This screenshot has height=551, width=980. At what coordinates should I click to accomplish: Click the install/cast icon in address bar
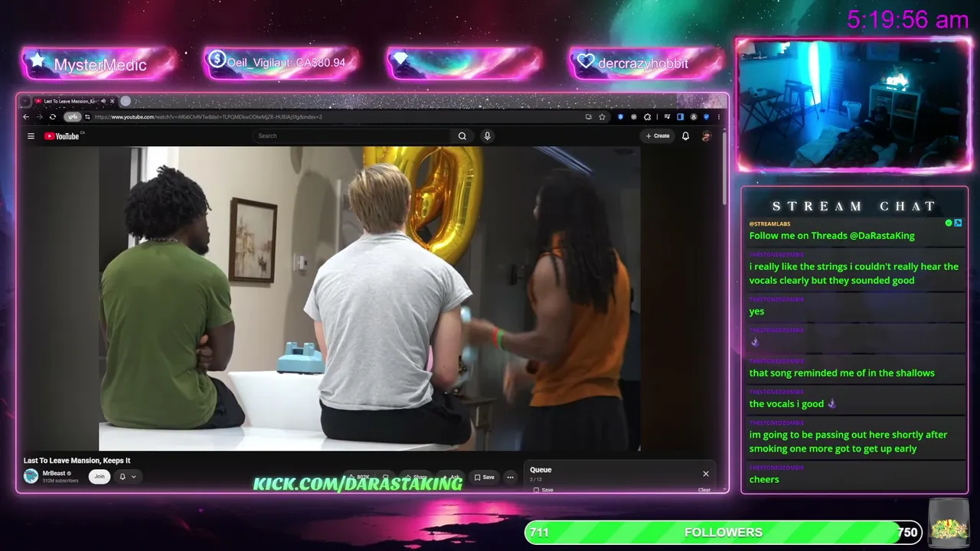(588, 117)
